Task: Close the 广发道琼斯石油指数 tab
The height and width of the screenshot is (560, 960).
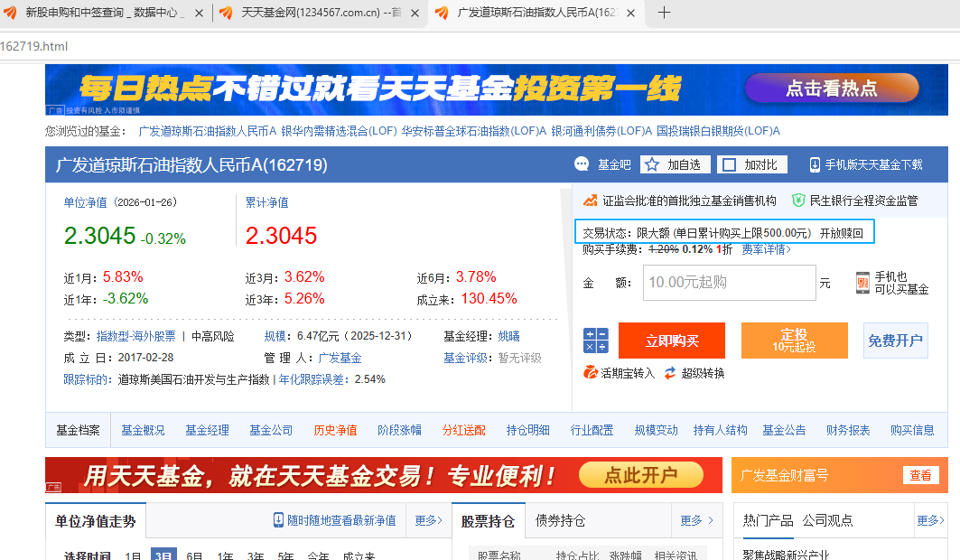Action: pos(630,13)
